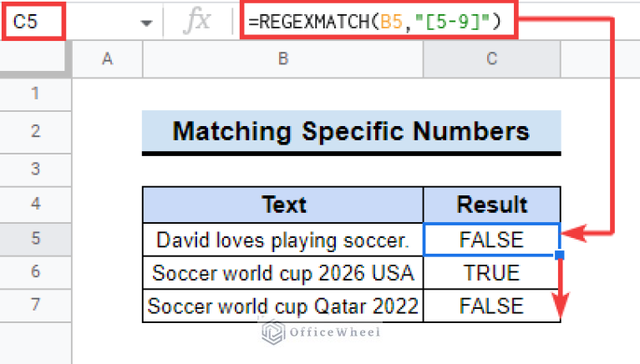Select row 1 header
Screen dimensions: 640x364
(36, 94)
